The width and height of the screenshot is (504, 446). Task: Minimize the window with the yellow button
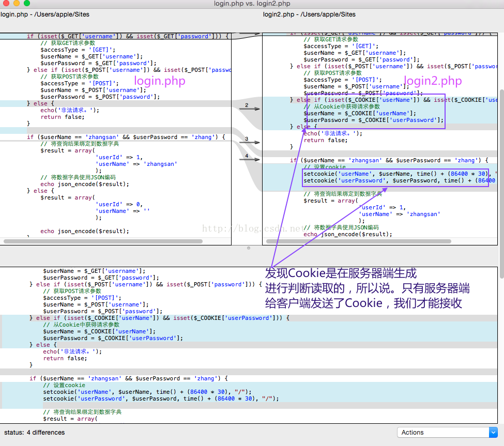click(x=17, y=3)
